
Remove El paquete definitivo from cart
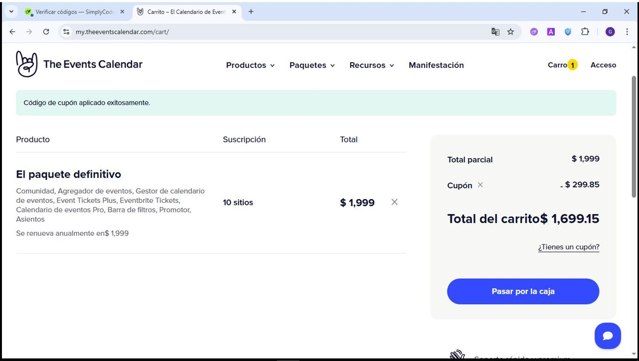(x=394, y=202)
